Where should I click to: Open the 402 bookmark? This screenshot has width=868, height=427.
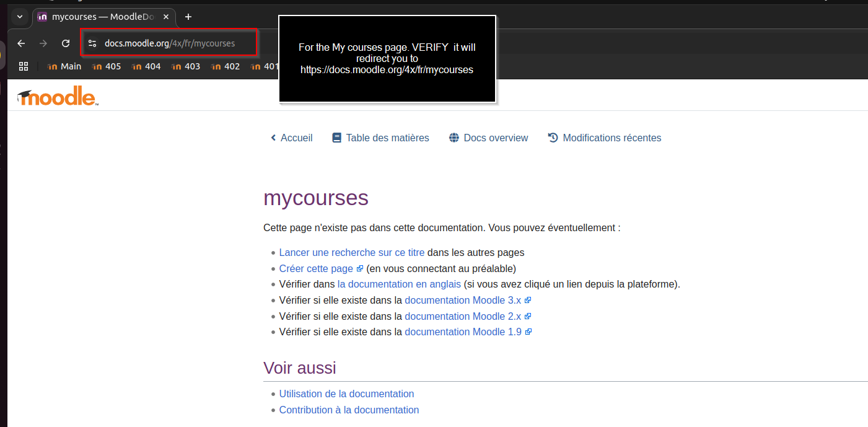click(x=225, y=66)
